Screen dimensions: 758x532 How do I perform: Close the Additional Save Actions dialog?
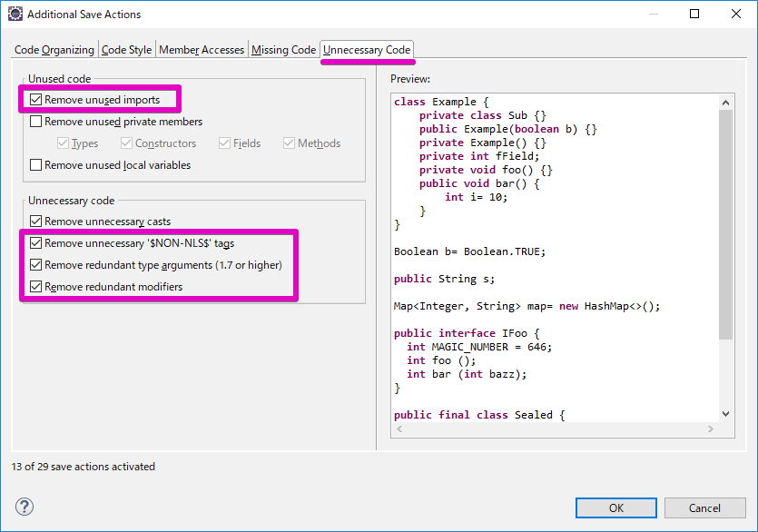click(736, 14)
